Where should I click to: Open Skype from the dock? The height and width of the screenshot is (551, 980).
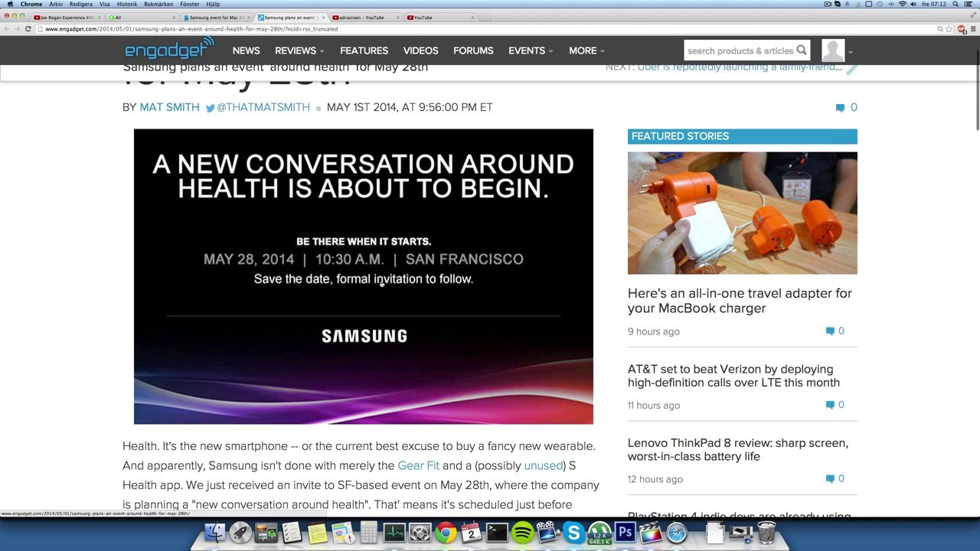coord(573,533)
